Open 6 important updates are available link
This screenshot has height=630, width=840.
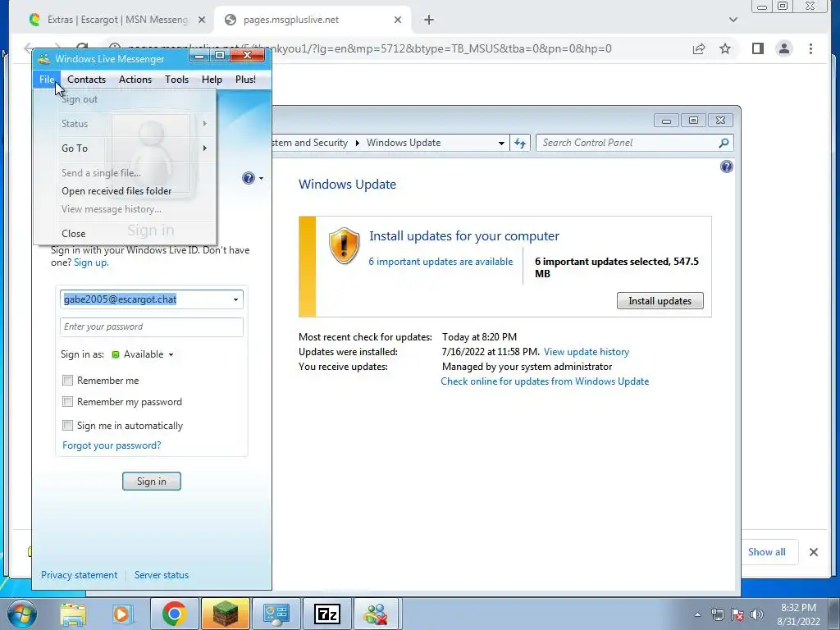point(441,262)
